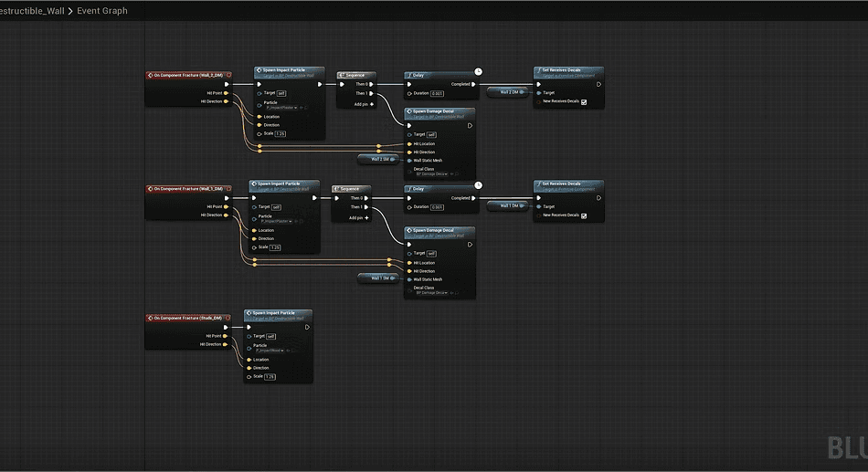This screenshot has height=472, width=868.
Task: Open the Event Graph breadcrumb
Action: tap(101, 11)
